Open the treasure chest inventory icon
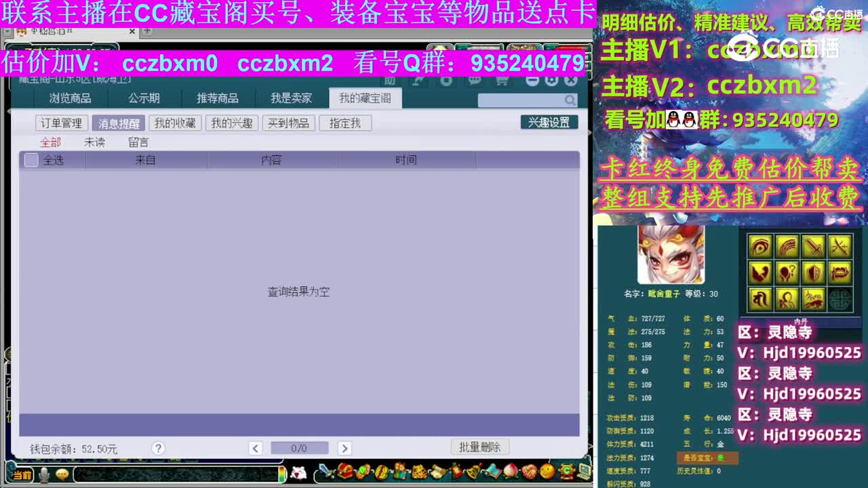The width and height of the screenshot is (868, 488). [346, 471]
